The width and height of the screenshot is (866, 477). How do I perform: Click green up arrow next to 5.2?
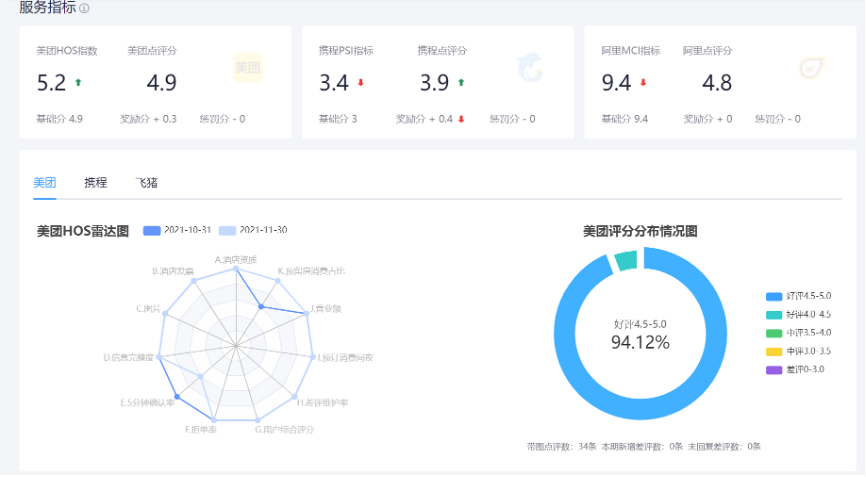pyautogui.click(x=78, y=83)
